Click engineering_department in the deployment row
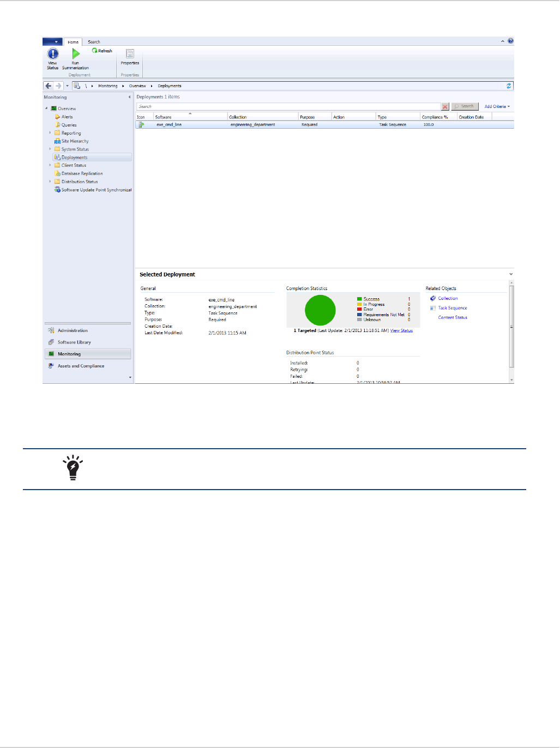The width and height of the screenshot is (560, 748). [x=252, y=124]
